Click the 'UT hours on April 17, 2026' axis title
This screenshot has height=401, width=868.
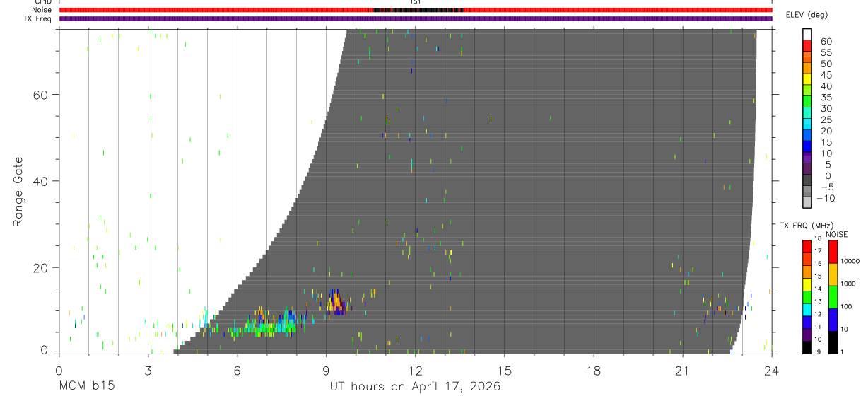coord(415,387)
